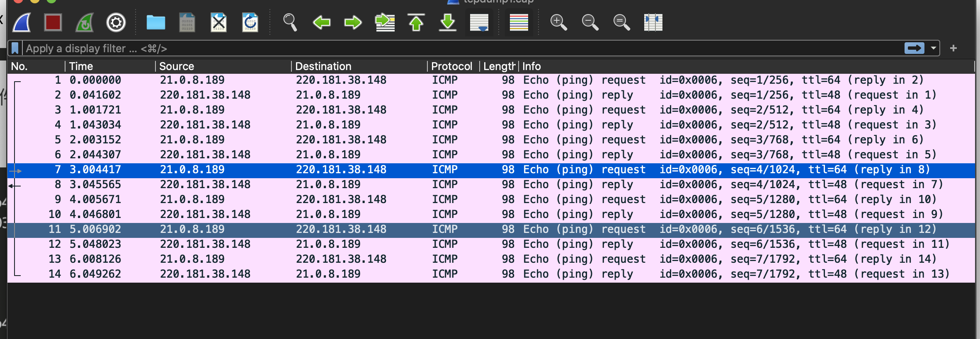
Task: Toggle packet colorize rules icon
Action: click(x=519, y=22)
